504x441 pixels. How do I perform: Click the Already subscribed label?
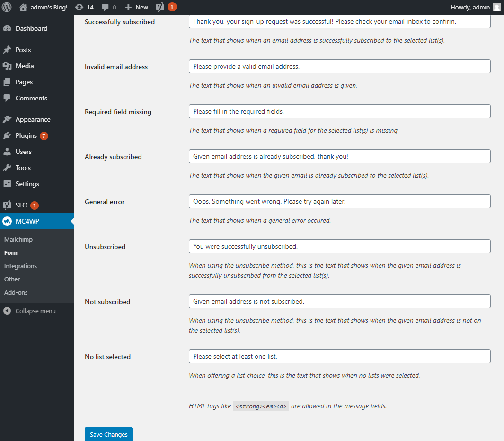[113, 157]
